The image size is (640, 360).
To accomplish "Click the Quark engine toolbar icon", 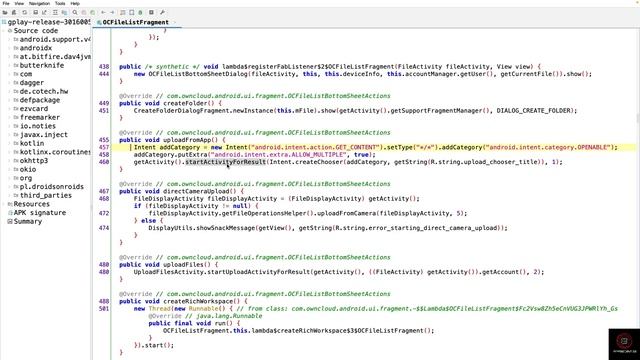I will point(131,12).
